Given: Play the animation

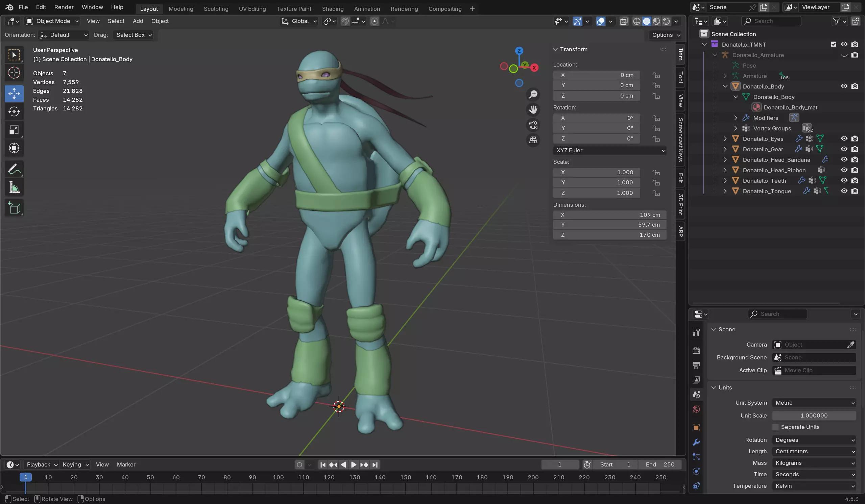Looking at the screenshot, I should 354,464.
